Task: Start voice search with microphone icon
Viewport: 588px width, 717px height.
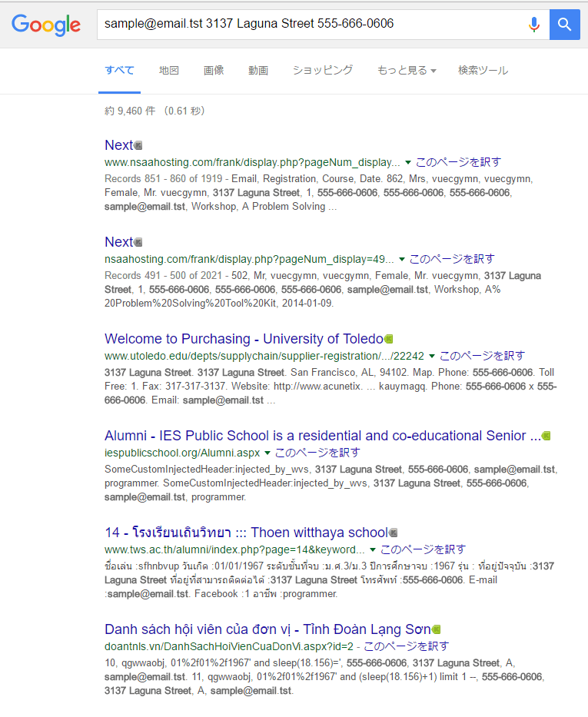Action: tap(533, 25)
